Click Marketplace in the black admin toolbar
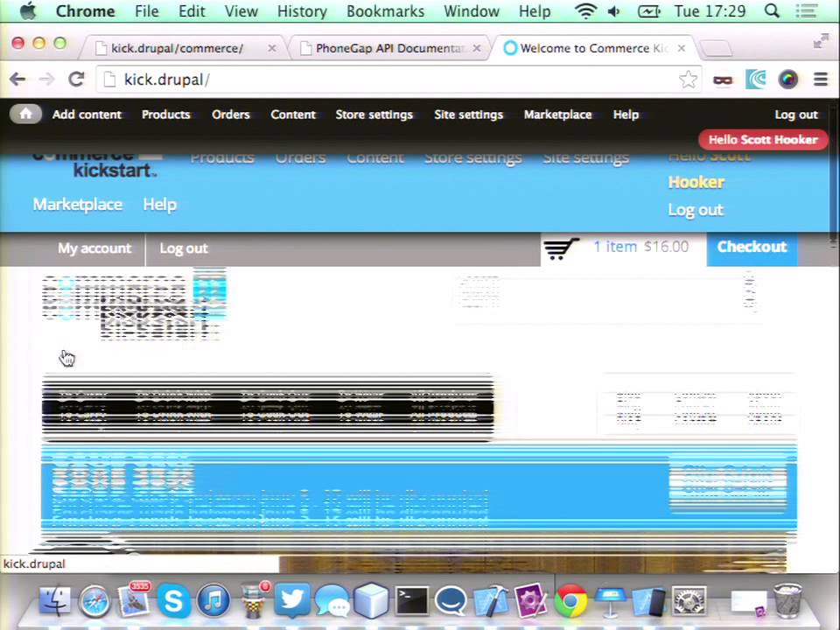This screenshot has width=840, height=630. click(557, 115)
